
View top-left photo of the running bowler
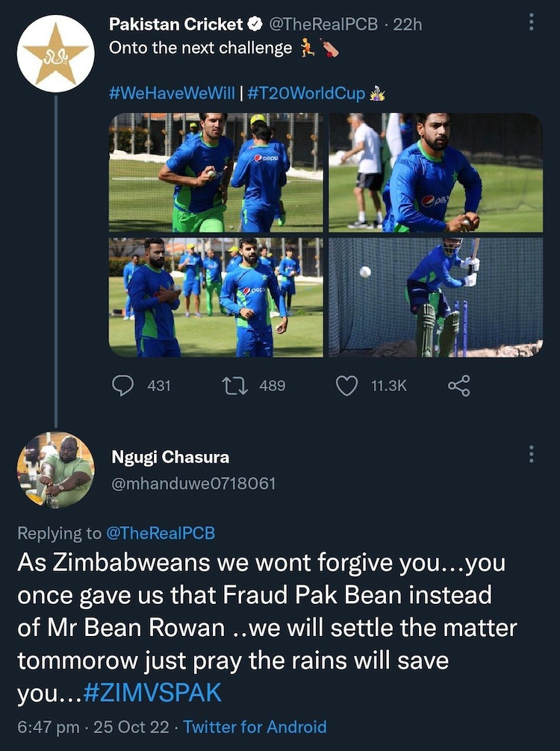click(216, 172)
